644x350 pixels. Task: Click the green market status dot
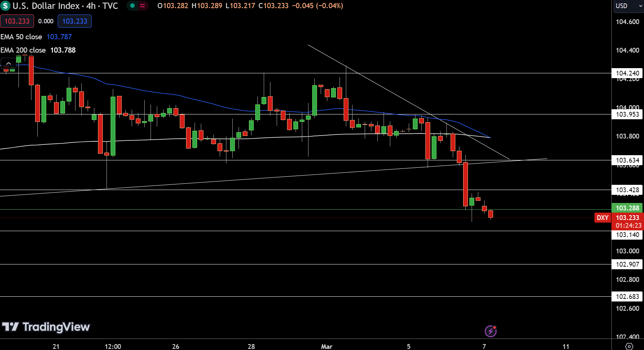coord(132,6)
